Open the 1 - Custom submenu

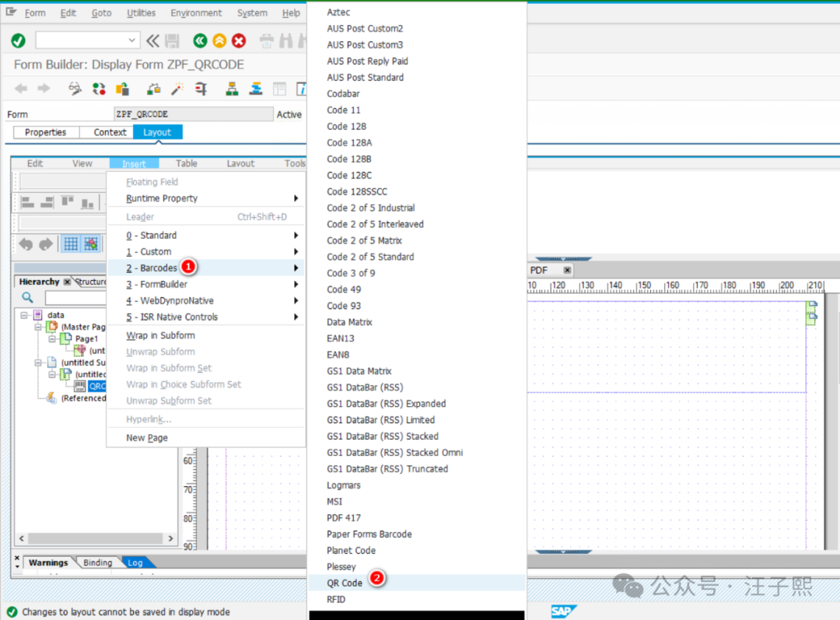206,252
